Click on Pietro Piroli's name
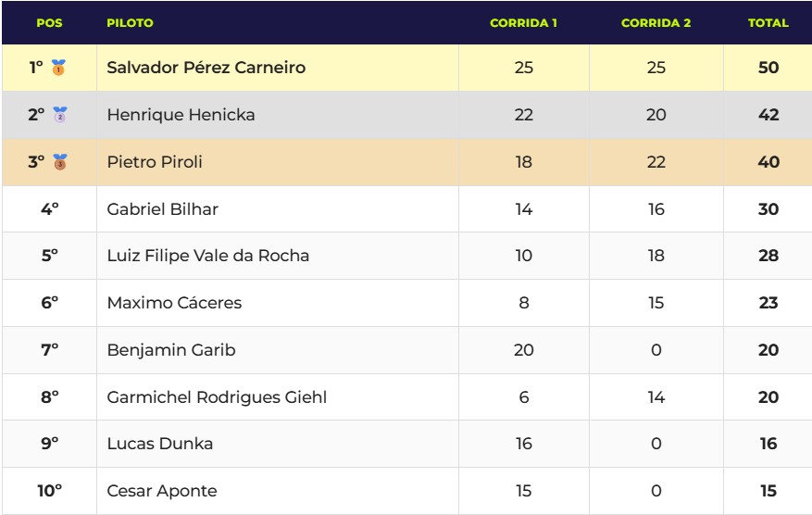This screenshot has width=812, height=515. [x=155, y=162]
